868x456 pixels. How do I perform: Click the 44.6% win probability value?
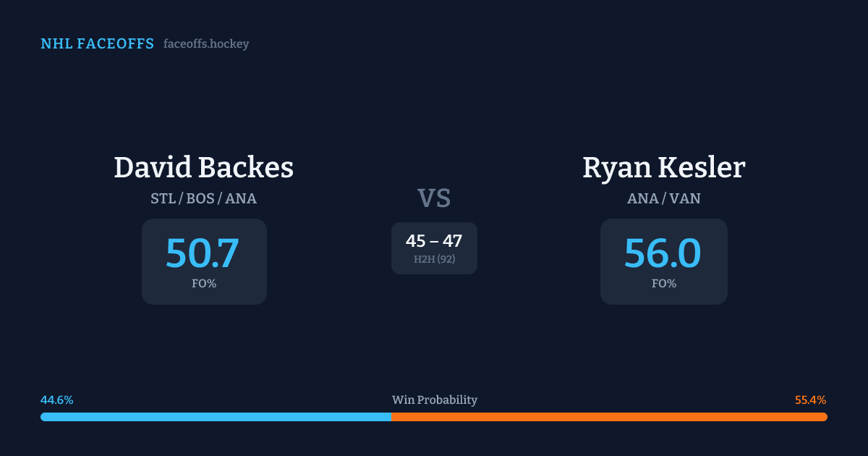tap(57, 400)
